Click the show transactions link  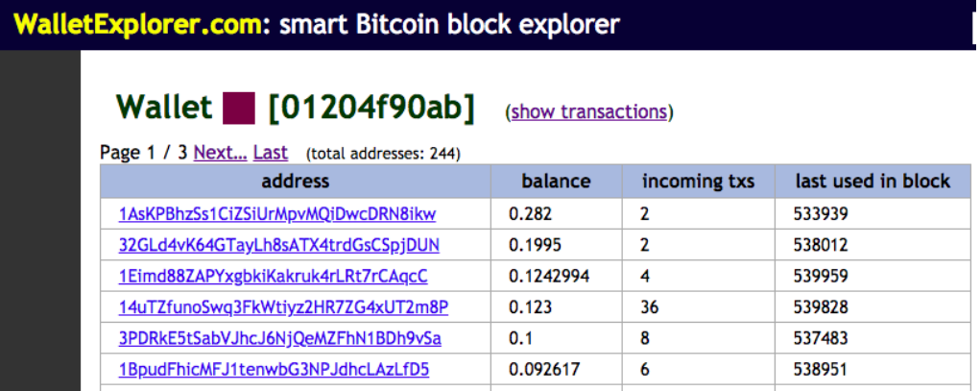[588, 112]
